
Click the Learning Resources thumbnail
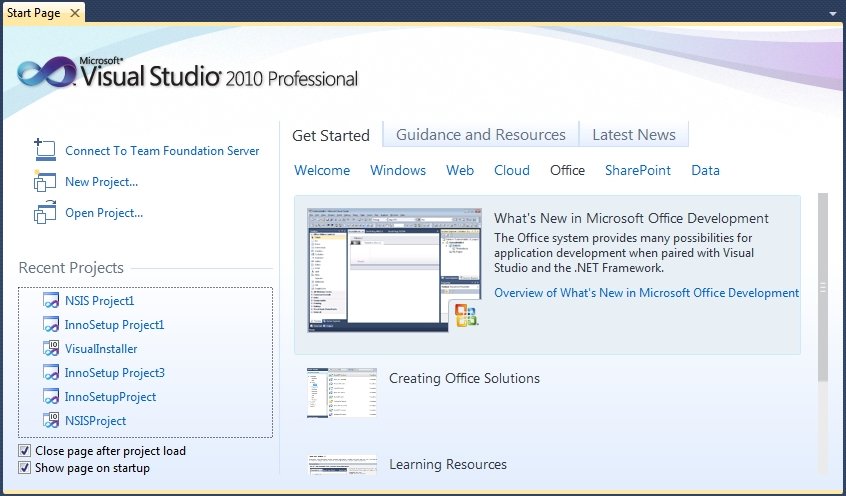[x=342, y=464]
